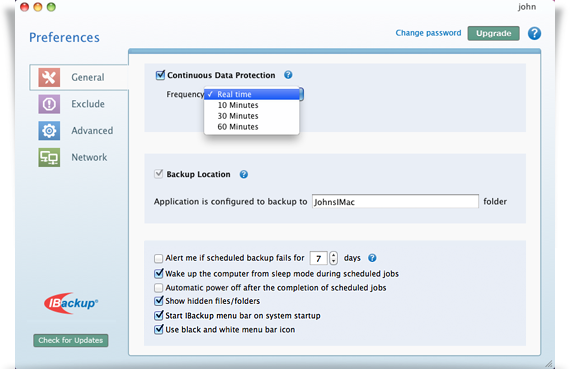Click the john username text

[x=527, y=7]
